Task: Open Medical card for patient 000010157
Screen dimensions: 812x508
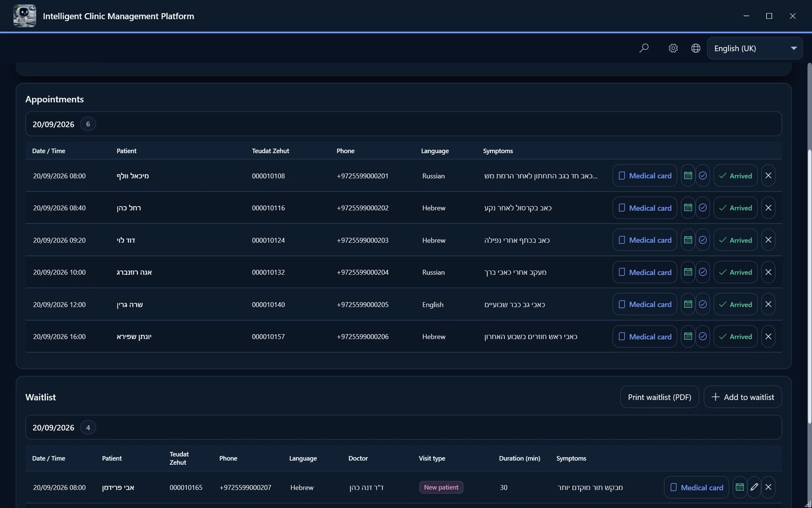Action: (x=645, y=336)
